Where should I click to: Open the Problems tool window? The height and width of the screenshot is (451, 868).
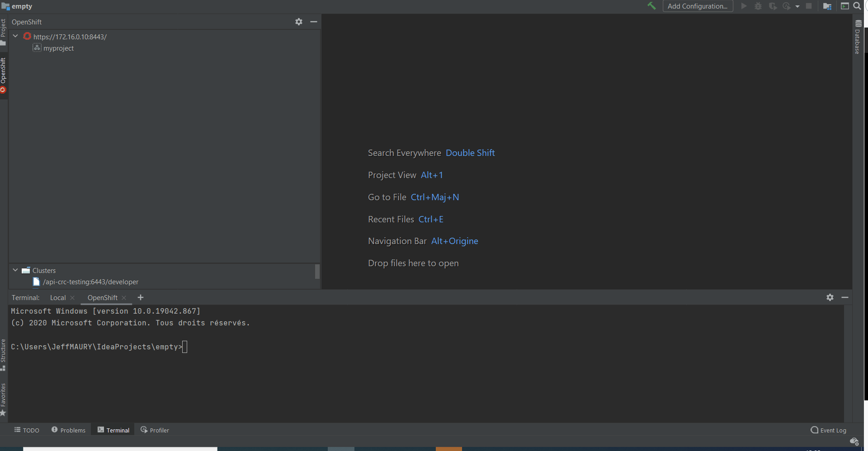(68, 430)
